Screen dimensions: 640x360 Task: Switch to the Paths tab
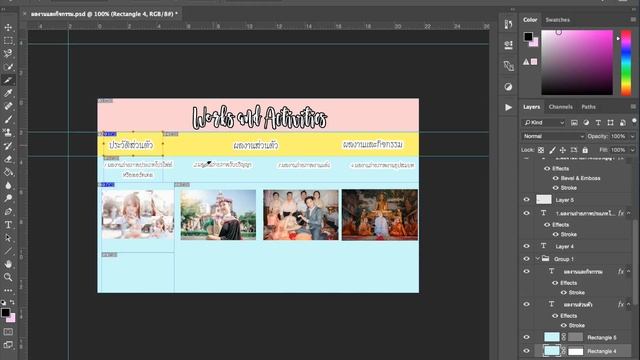tap(589, 107)
